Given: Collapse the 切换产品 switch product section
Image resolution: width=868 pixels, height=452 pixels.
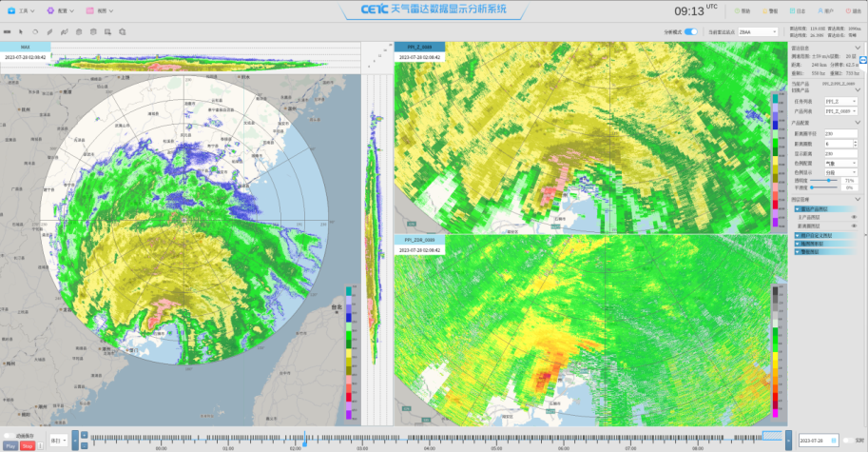Looking at the screenshot, I should click(x=858, y=89).
